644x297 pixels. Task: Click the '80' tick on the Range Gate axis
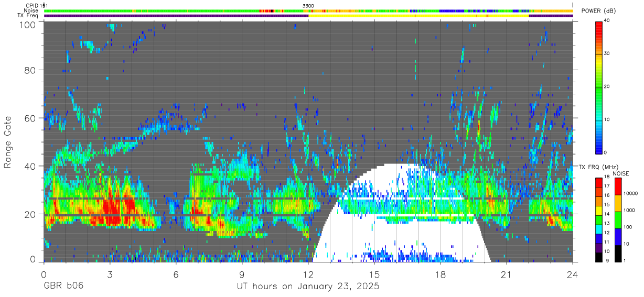tap(30, 70)
